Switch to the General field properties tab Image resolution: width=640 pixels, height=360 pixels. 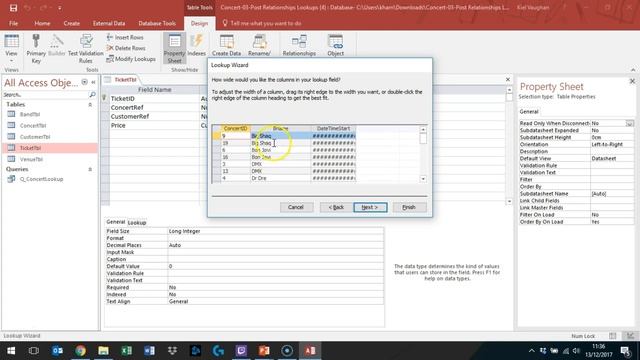click(x=116, y=222)
